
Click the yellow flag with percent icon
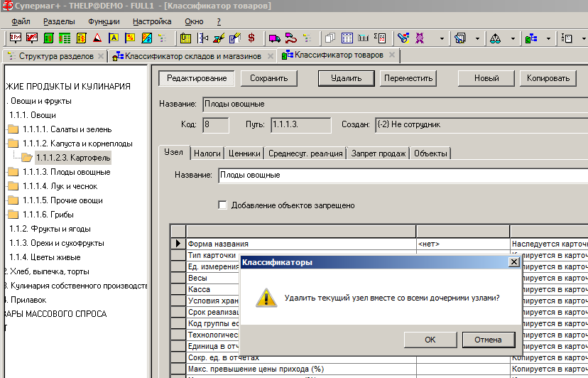coord(130,38)
